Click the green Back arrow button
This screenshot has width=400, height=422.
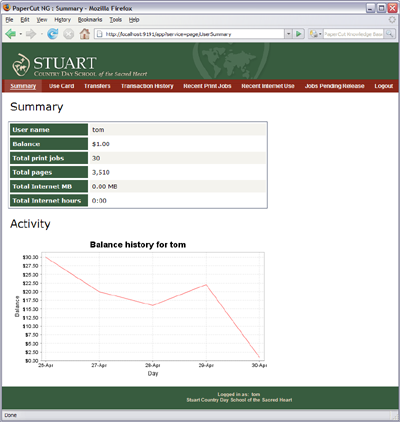(x=11, y=34)
